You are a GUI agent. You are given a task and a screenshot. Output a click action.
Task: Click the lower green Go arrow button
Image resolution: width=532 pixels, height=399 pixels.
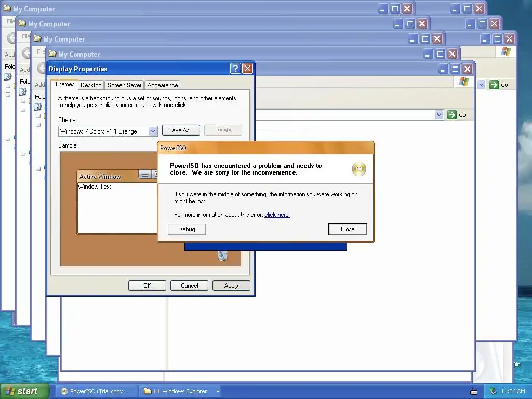point(452,115)
